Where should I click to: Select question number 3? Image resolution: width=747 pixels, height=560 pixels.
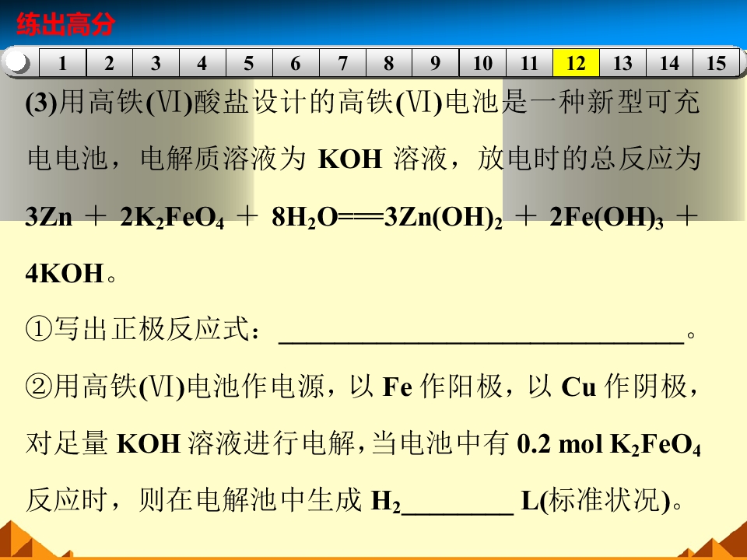pos(156,63)
